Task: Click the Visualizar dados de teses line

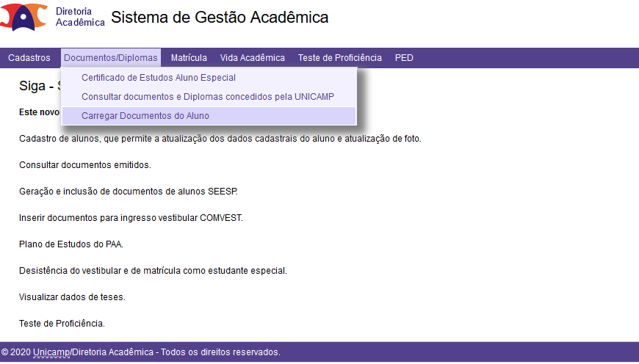Action: (72, 297)
